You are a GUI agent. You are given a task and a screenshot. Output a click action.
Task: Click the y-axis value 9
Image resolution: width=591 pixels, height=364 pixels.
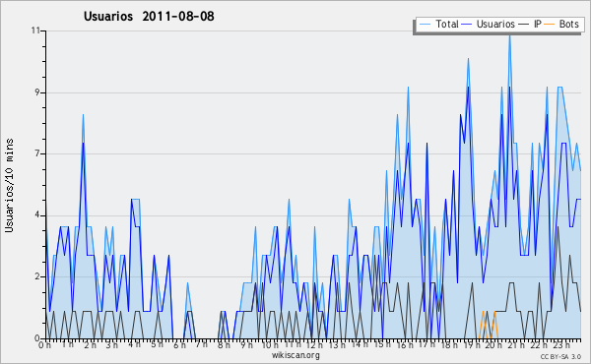click(x=37, y=92)
